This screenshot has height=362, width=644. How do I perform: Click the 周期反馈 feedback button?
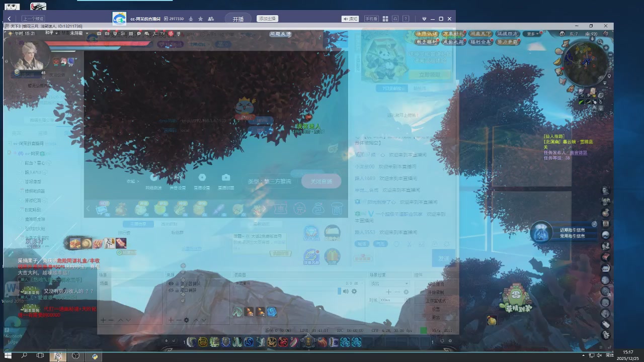click(280, 34)
